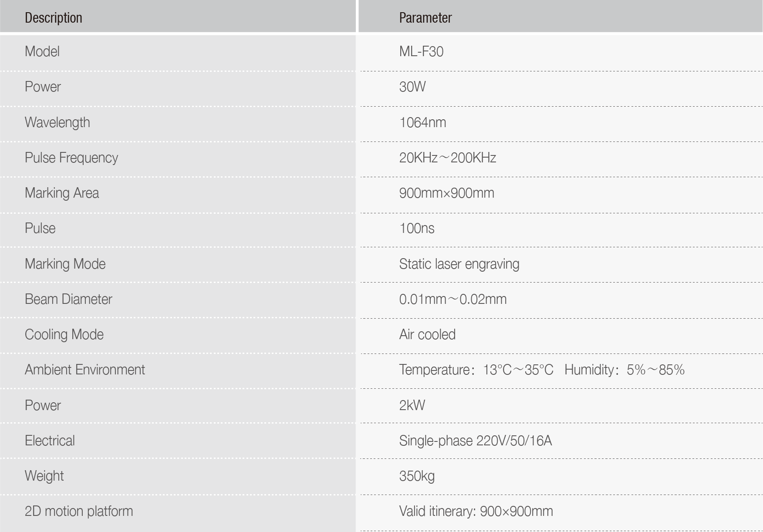This screenshot has height=532, width=763.
Task: Click the Description column header
Action: [54, 18]
